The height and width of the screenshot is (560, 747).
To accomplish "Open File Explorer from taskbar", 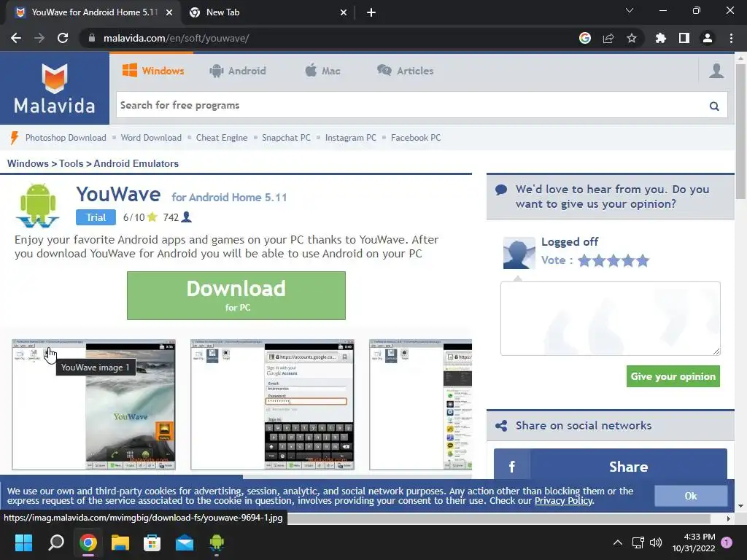I will coord(120,542).
